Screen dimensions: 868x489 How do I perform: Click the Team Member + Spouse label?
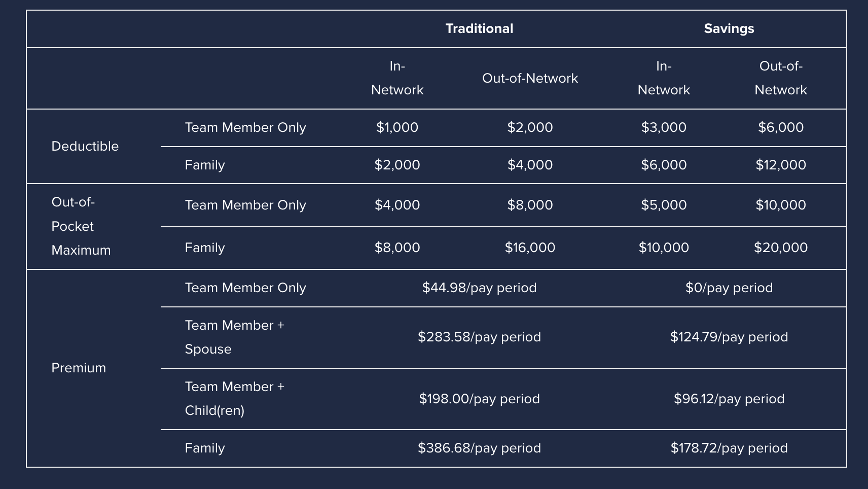tap(235, 337)
